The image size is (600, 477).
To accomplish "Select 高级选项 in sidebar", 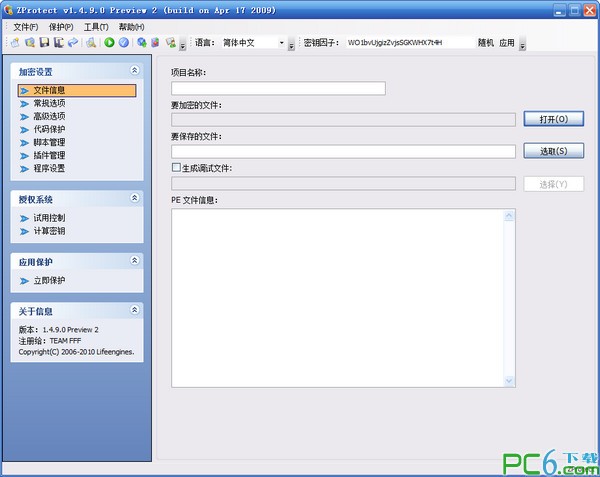I will pyautogui.click(x=49, y=116).
